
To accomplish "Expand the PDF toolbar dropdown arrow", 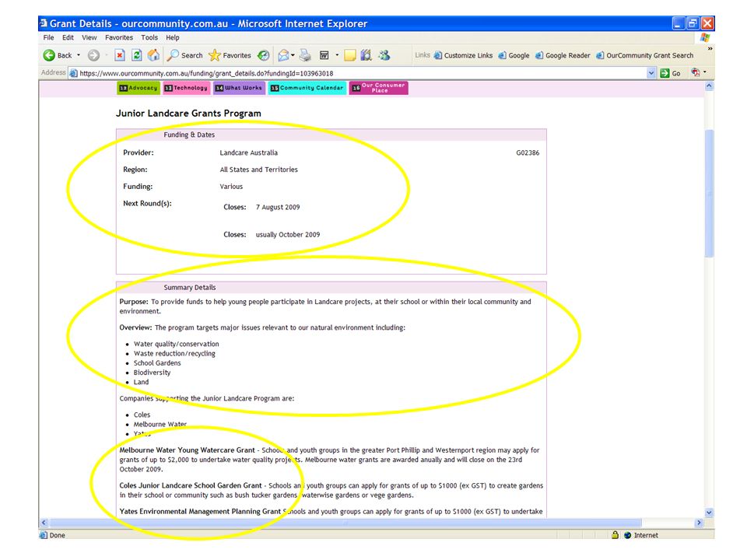I will (x=705, y=72).
